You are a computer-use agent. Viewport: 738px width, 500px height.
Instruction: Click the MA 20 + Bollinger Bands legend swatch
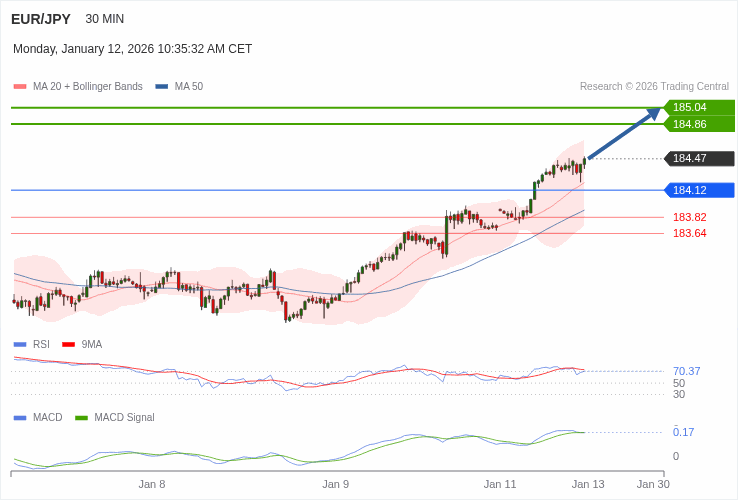[20, 87]
